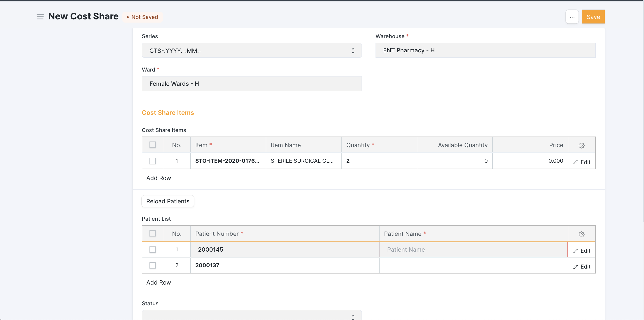Click the Item Name column header
This screenshot has width=644, height=320.
point(303,145)
